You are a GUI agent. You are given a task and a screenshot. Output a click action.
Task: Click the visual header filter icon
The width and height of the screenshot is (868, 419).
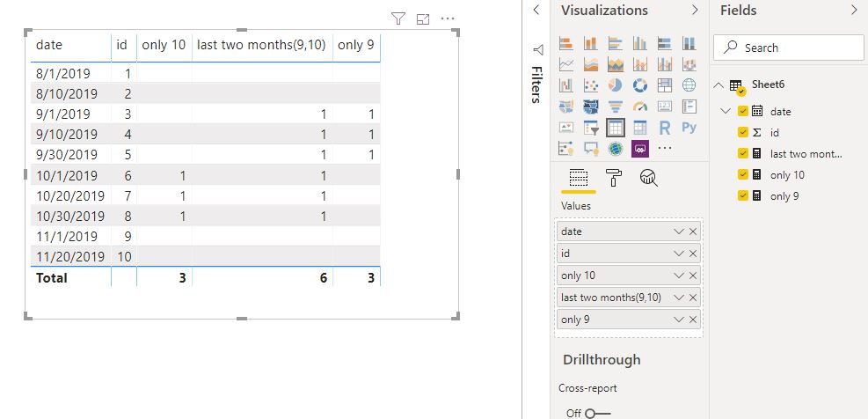tap(398, 18)
